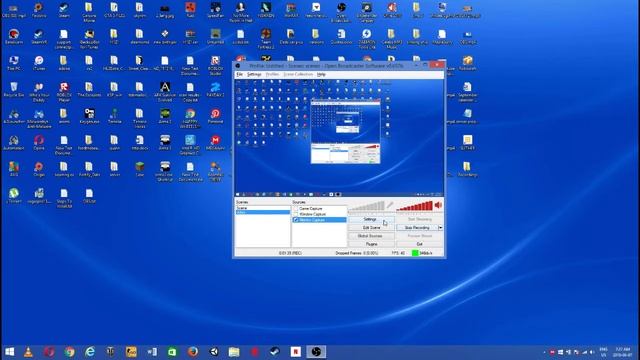Select the iTunes desktop shortcut
The height and width of the screenshot is (360, 640).
click(x=39, y=63)
